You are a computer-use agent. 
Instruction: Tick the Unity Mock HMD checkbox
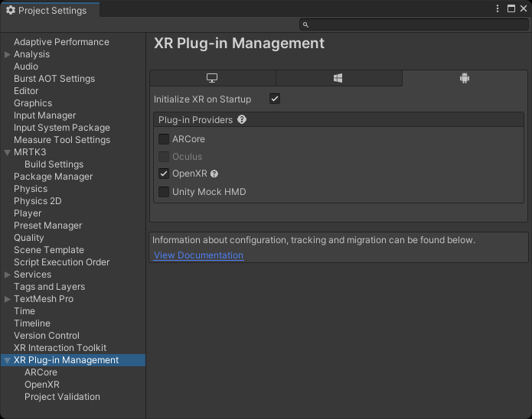coord(164,192)
